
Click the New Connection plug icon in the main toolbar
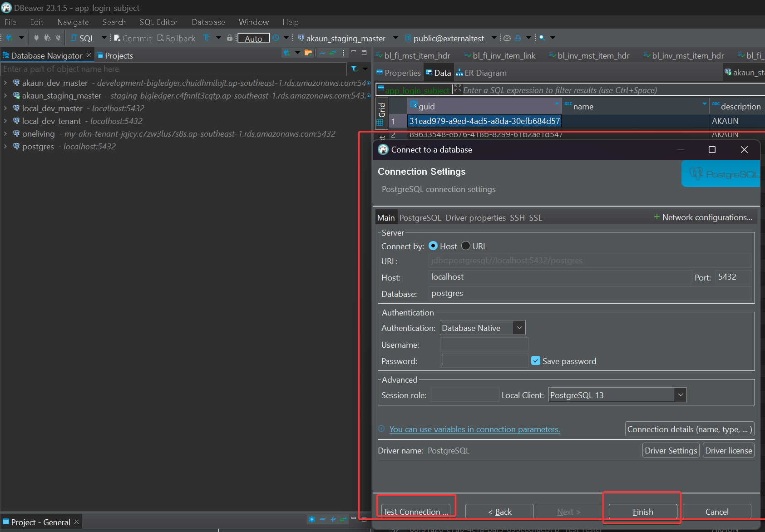click(x=9, y=38)
